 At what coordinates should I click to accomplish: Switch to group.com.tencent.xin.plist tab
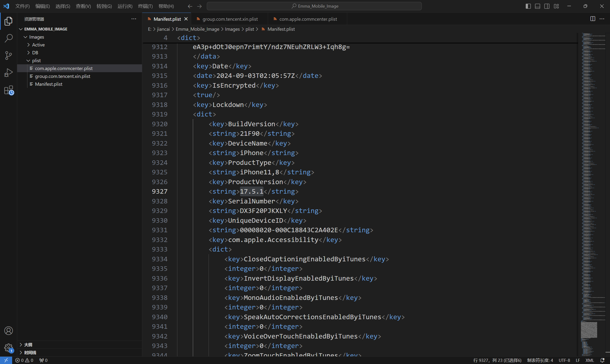tap(230, 19)
